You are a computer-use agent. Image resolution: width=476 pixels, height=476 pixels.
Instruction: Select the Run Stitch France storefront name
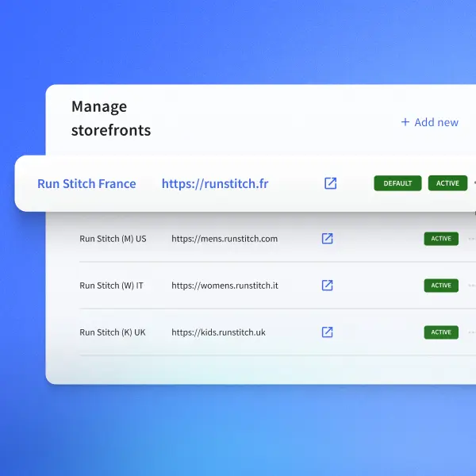pos(86,184)
